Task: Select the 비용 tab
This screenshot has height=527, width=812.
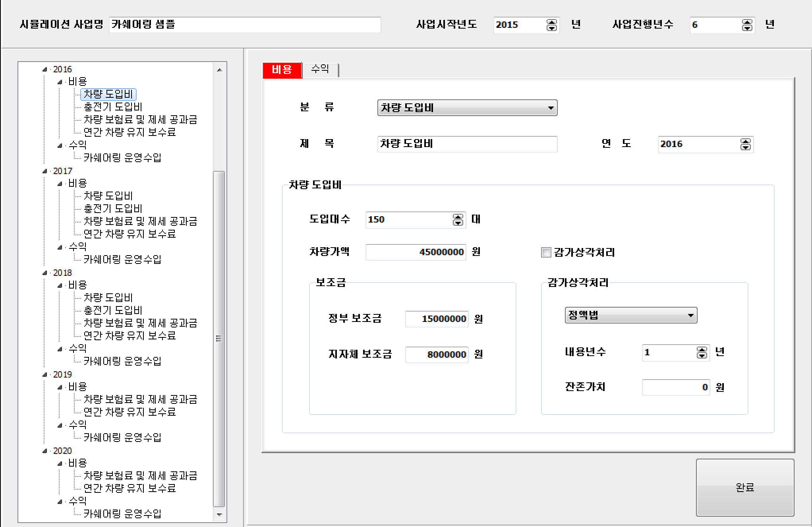Action: point(282,70)
